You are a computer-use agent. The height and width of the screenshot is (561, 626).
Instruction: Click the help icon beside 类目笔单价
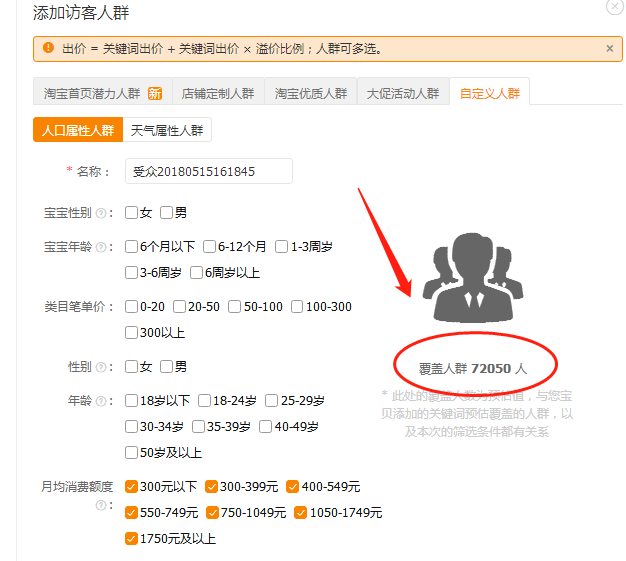pos(108,307)
